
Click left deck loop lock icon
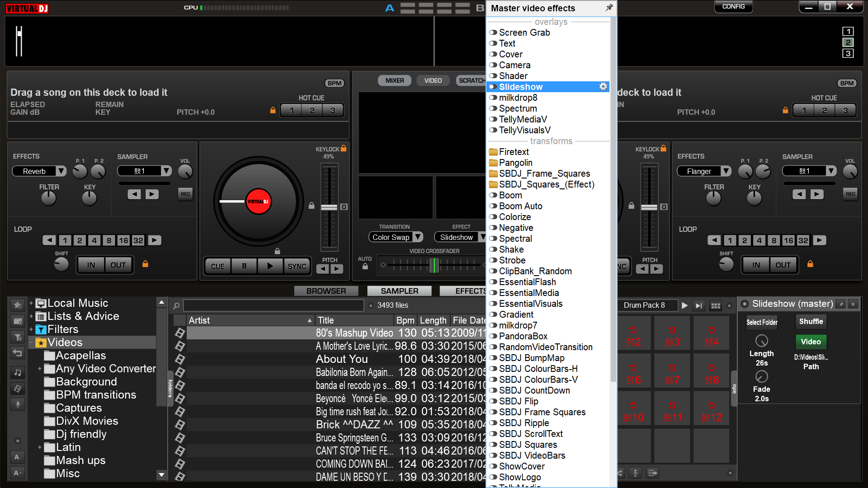tap(145, 264)
